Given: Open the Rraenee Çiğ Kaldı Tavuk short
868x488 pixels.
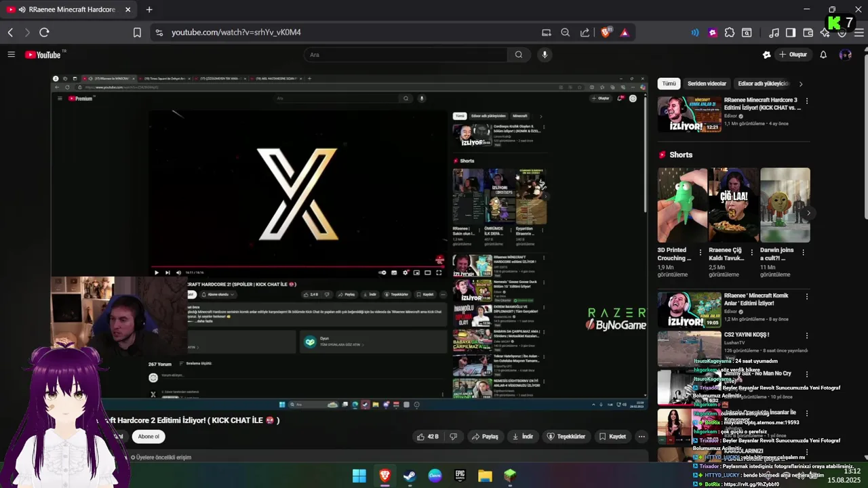Looking at the screenshot, I should click(x=733, y=205).
